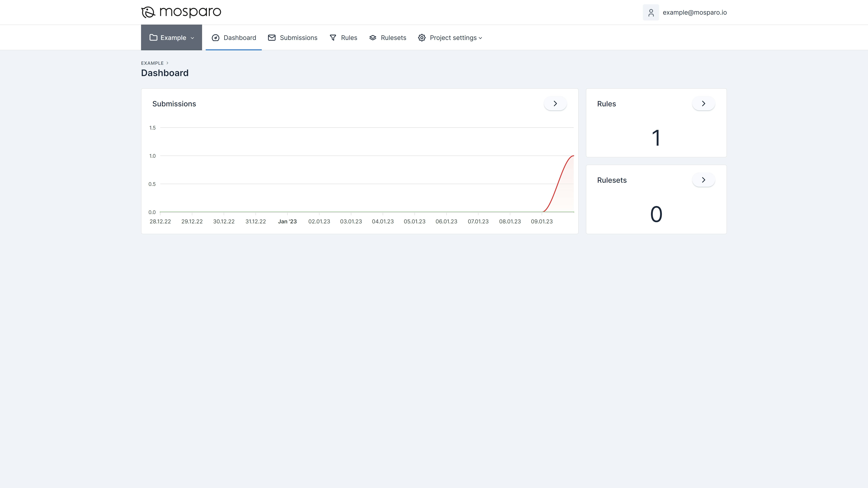Image resolution: width=868 pixels, height=488 pixels.
Task: Click the Jan '23 axis label
Action: [x=287, y=221]
